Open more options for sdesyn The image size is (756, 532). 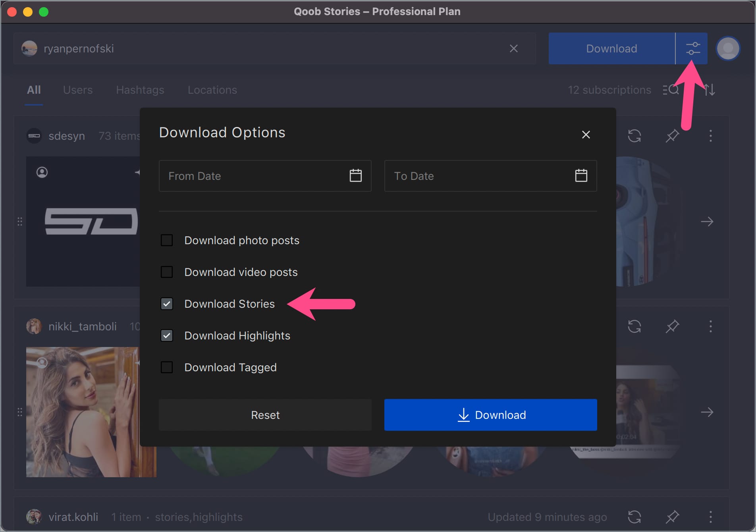pos(710,136)
